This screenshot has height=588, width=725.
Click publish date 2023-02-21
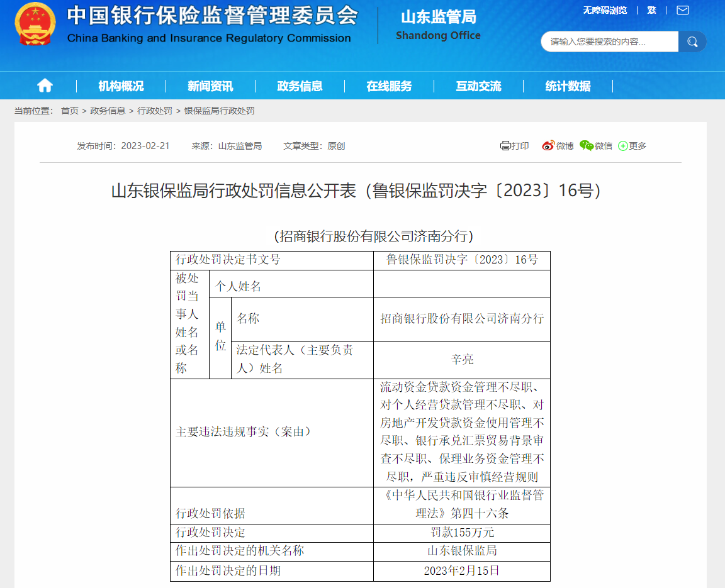coord(145,146)
